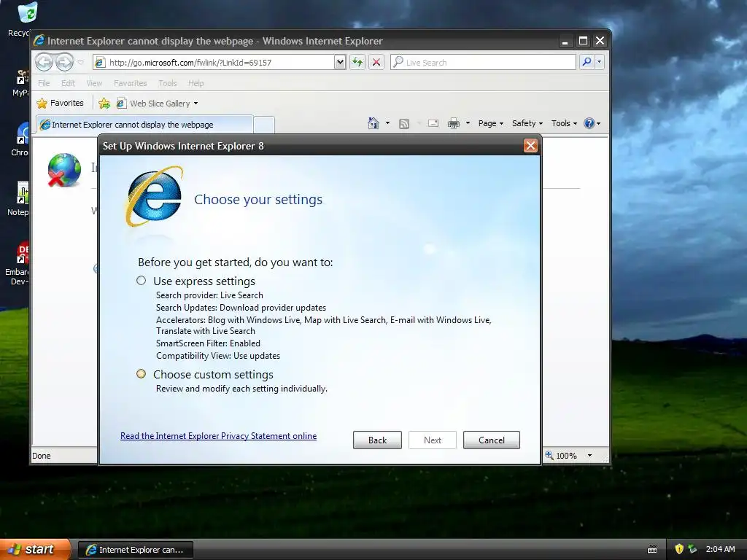Open a new blank tab
The height and width of the screenshot is (560, 747).
(x=264, y=124)
